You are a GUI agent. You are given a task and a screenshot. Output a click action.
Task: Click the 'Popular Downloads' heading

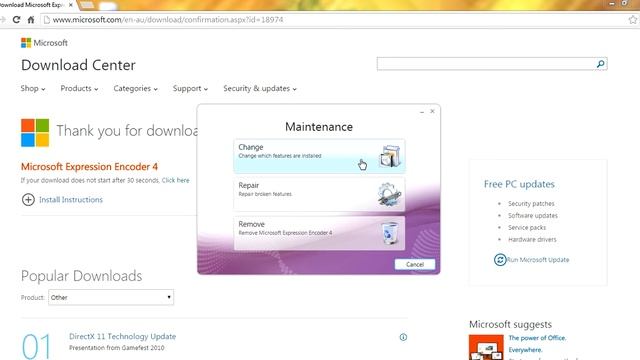pos(82,276)
